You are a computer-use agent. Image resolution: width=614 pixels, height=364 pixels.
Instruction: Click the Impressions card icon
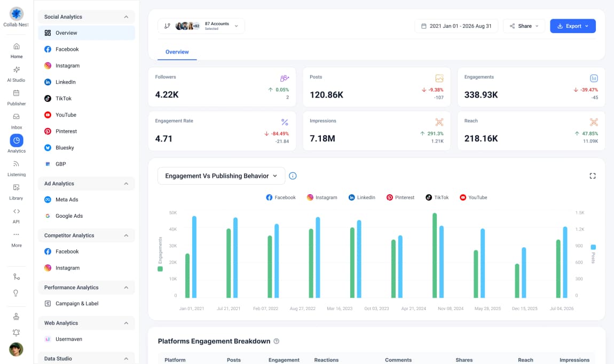[439, 122]
